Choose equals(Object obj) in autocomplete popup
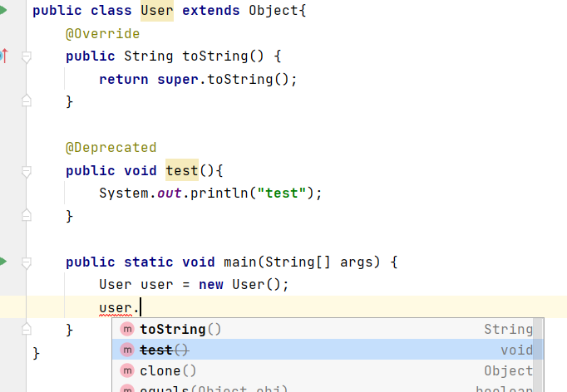 [x=214, y=389]
